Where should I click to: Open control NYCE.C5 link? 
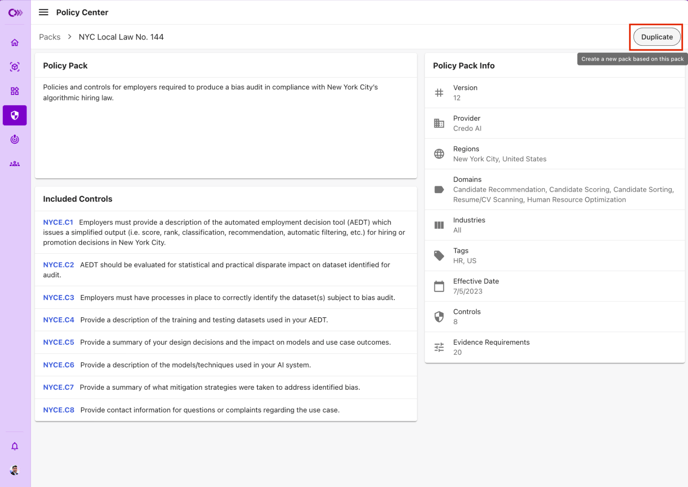(58, 342)
